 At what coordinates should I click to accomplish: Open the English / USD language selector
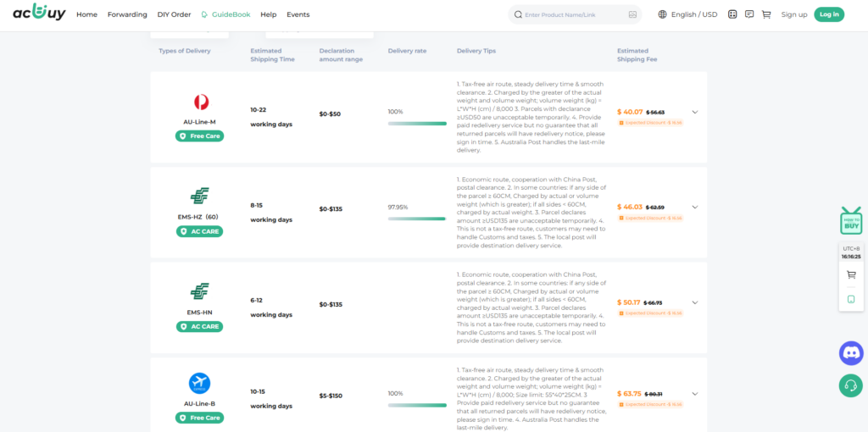tap(687, 14)
